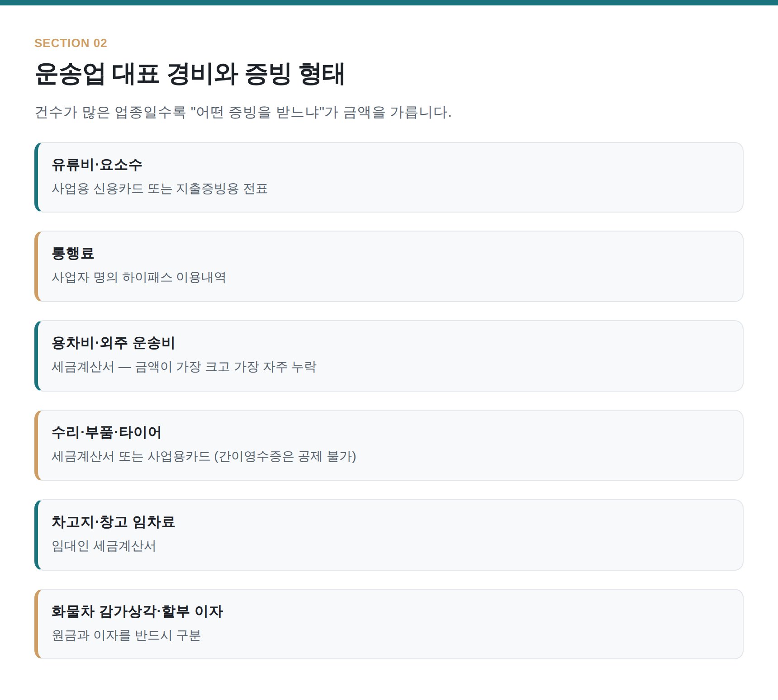Select text 임대인 세금계산서
This screenshot has height=700, width=778.
coord(104,546)
